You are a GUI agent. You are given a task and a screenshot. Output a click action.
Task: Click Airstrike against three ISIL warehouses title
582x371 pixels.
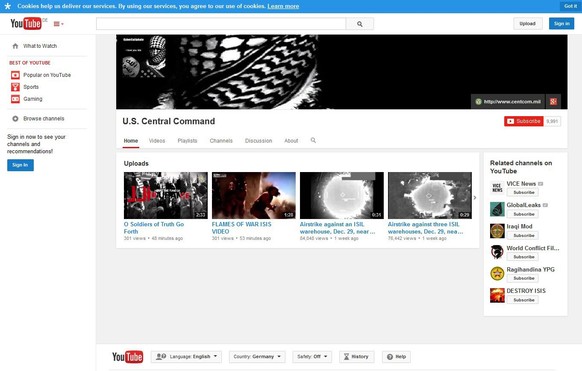[x=425, y=228]
